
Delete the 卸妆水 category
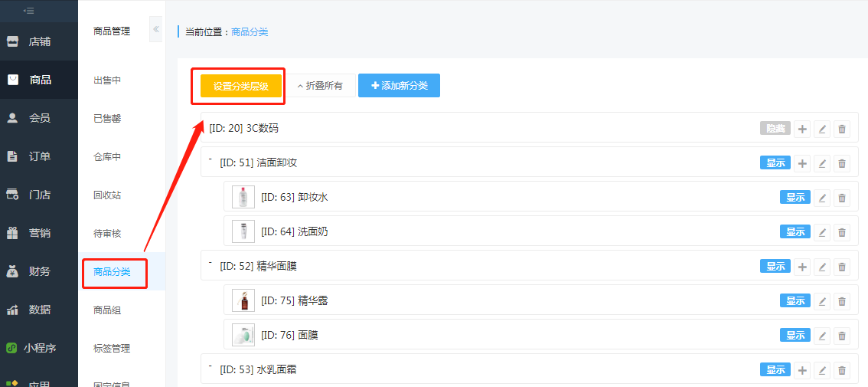[x=842, y=198]
